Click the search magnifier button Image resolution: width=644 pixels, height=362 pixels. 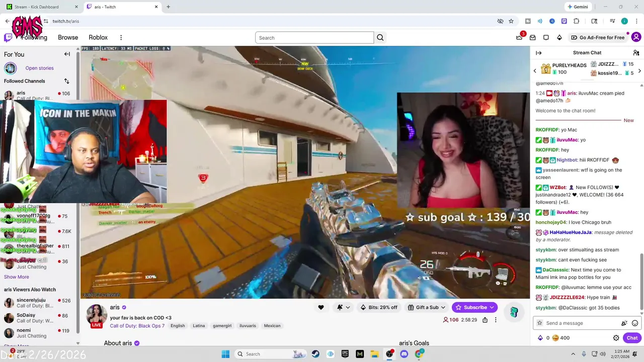pyautogui.click(x=380, y=38)
